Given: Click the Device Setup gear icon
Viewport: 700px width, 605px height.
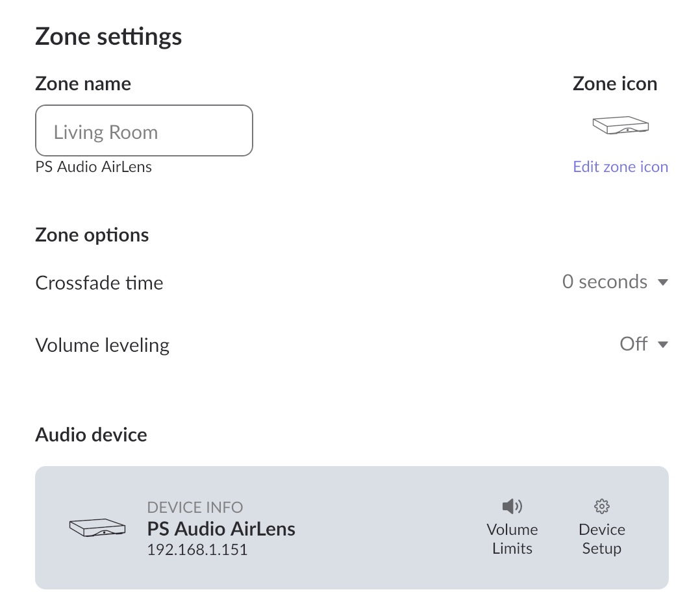Looking at the screenshot, I should pos(602,506).
